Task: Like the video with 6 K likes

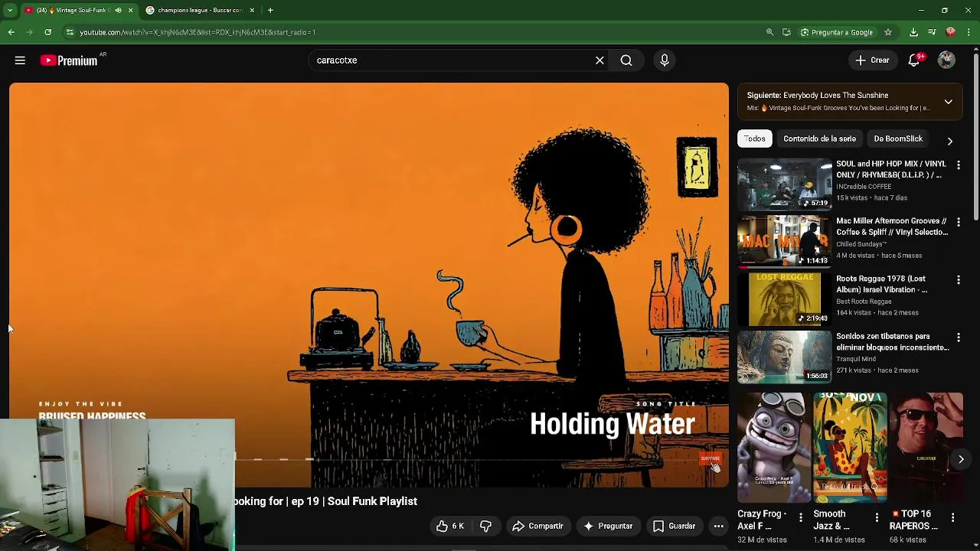Action: (450, 526)
